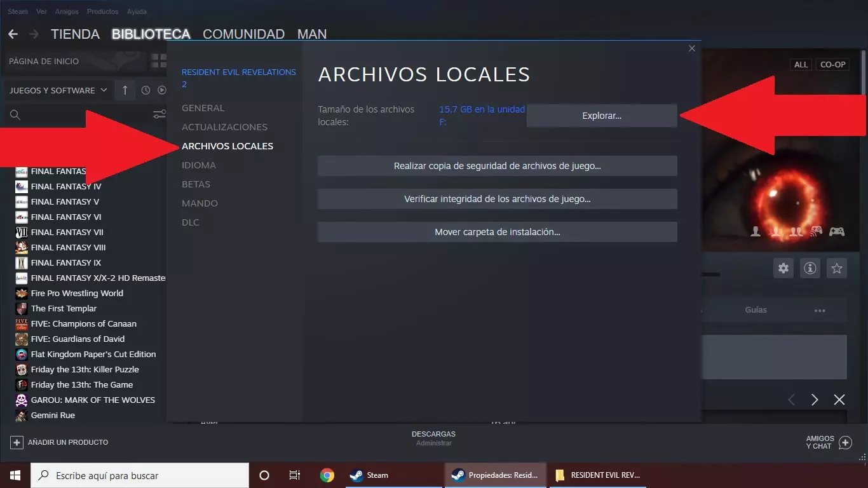
Task: Click the library search magnifier
Action: [15, 115]
